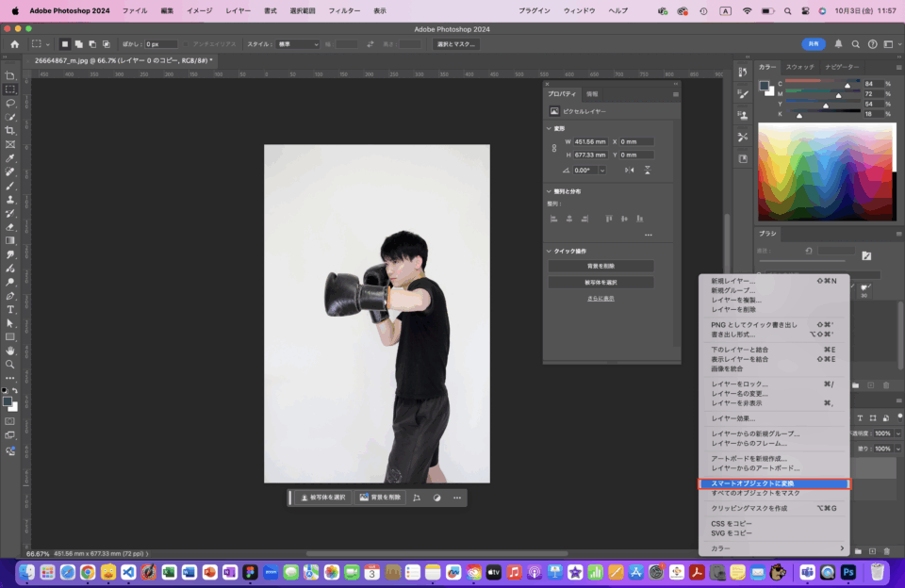Select the Eraser tool
The height and width of the screenshot is (588, 905).
(10, 227)
